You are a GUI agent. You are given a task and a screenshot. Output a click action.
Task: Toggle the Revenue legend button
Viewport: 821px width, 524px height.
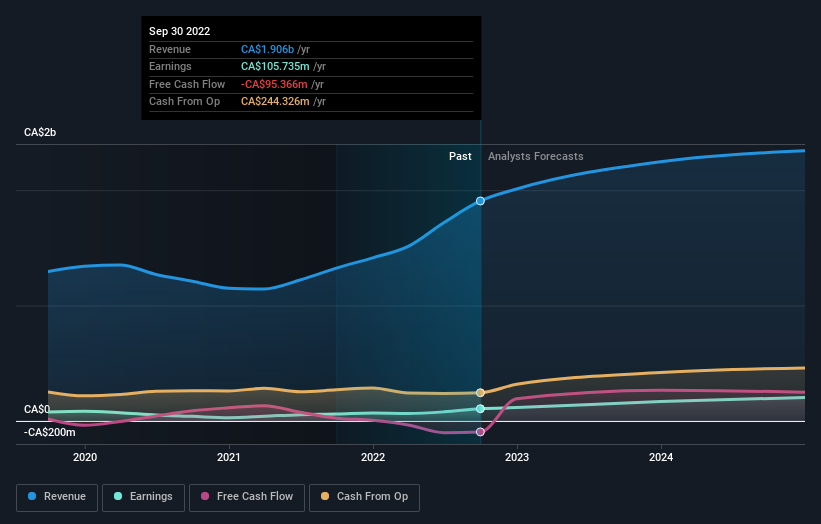(57, 497)
